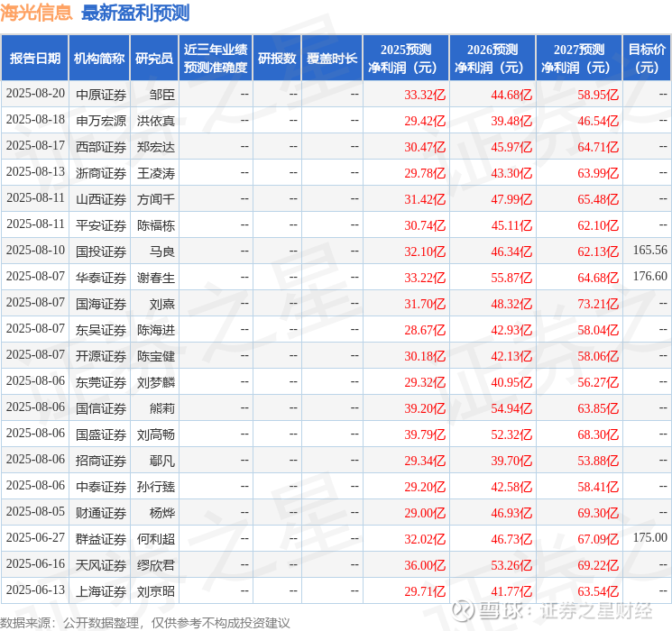Click 申万宏源 institution name
This screenshot has width=672, height=631.
point(101,121)
